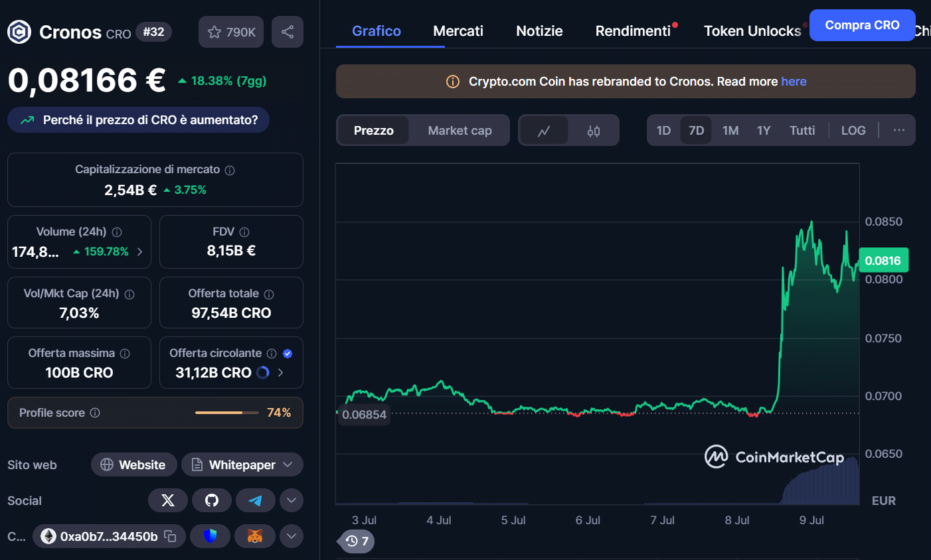
Task: Click the verified badge beside Offerta circolante
Action: click(288, 354)
